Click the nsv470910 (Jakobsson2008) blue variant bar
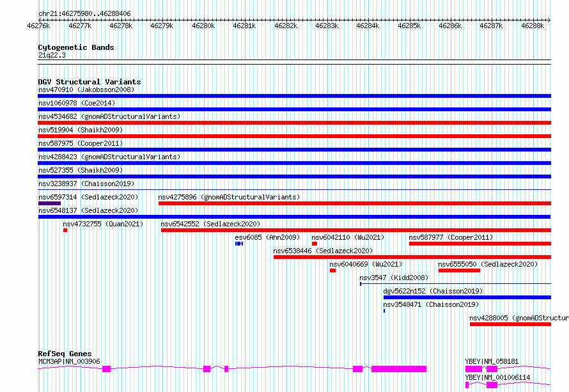The image size is (569, 392). click(294, 96)
